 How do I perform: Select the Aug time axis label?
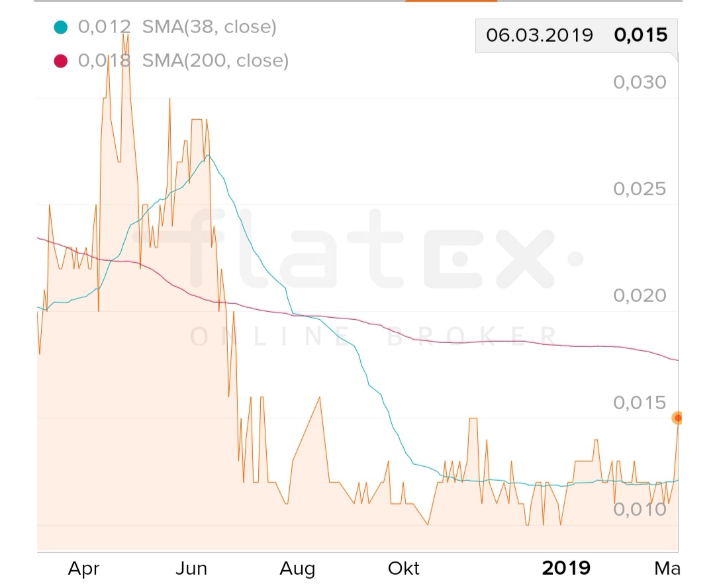[x=297, y=568]
